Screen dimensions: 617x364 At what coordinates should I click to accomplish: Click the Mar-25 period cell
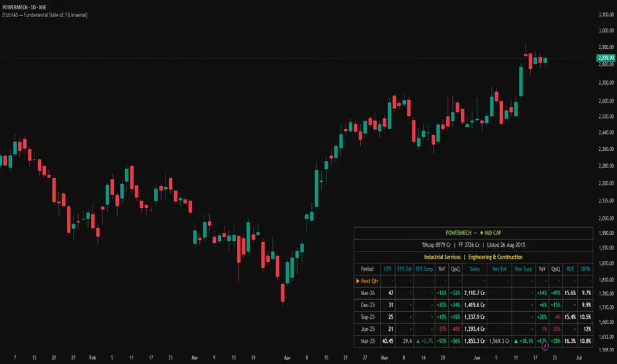367,341
